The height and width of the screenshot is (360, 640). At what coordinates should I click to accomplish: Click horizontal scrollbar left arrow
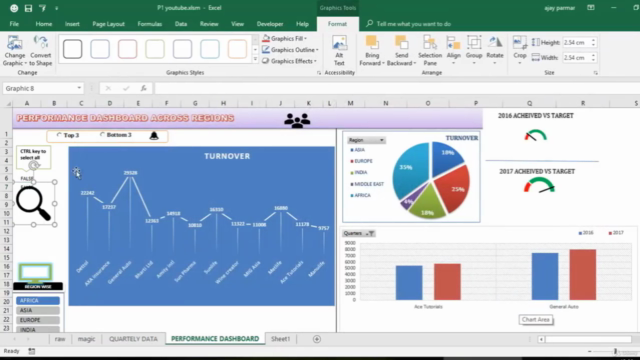(x=541, y=339)
